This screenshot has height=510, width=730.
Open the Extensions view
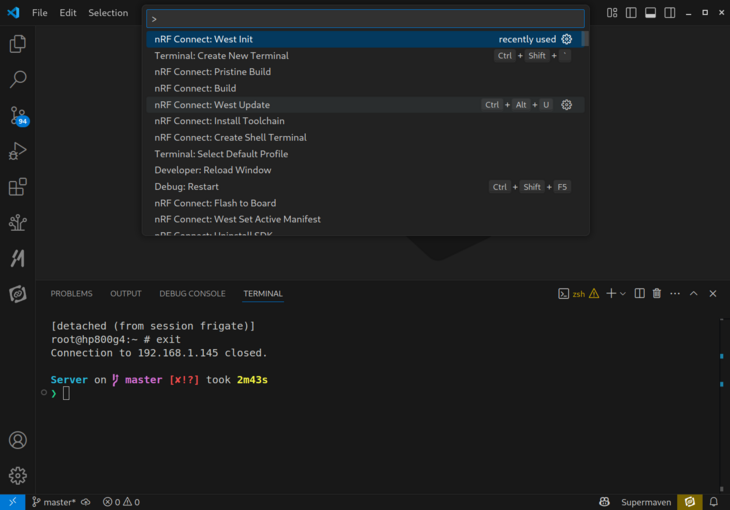point(18,187)
